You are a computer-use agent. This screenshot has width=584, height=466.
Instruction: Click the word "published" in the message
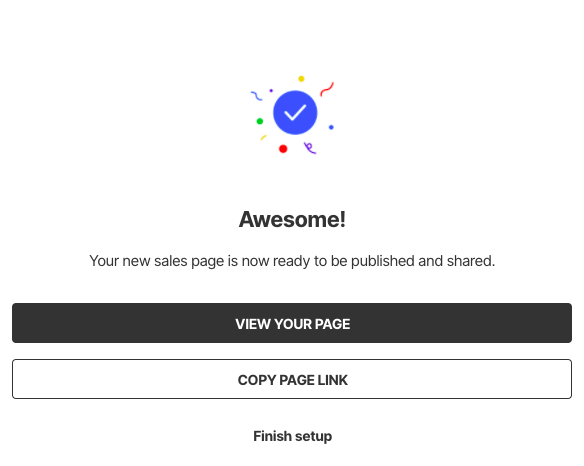(x=383, y=261)
